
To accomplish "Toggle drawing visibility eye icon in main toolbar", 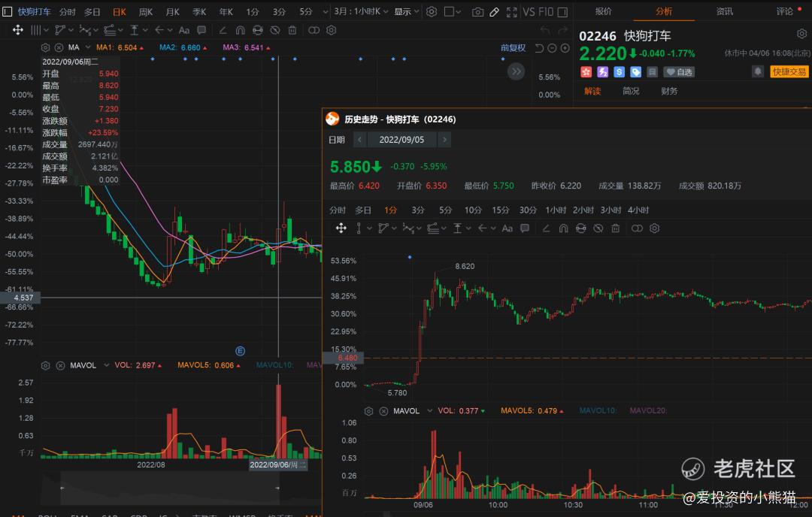I will 257,30.
